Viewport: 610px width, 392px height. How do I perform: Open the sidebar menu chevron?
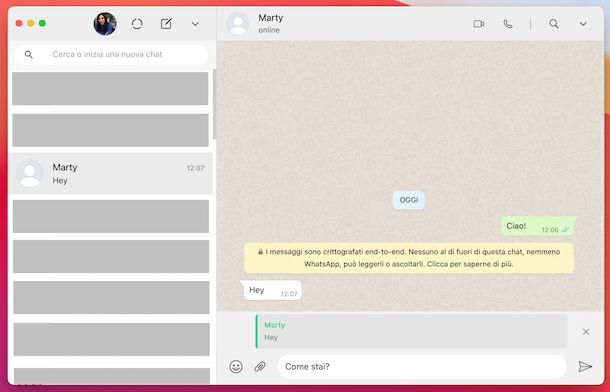(x=195, y=24)
